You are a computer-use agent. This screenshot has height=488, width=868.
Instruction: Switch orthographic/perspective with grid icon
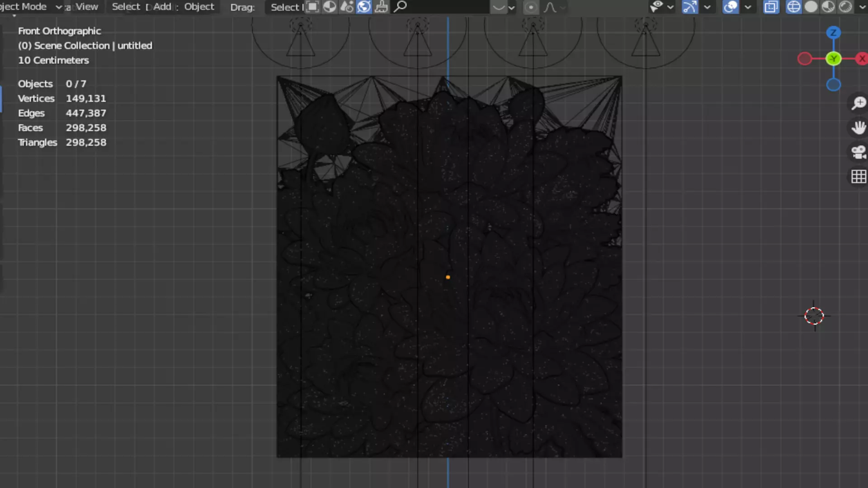858,177
